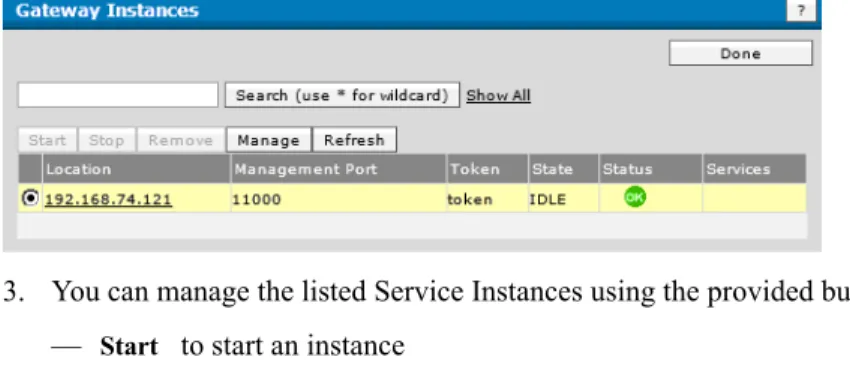Click the Show All link
This screenshot has height=366, width=850.
[x=498, y=95]
